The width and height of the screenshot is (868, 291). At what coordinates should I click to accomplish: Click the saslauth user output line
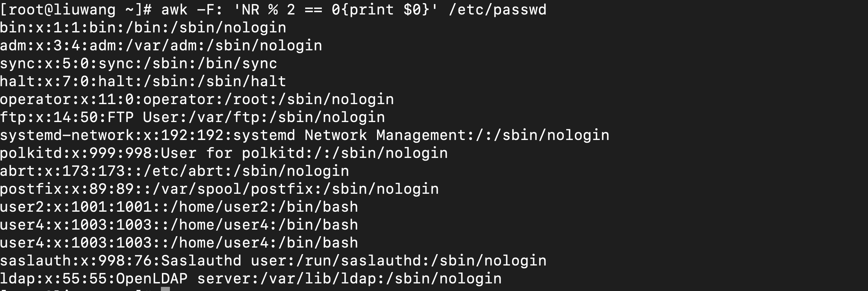[x=273, y=261]
